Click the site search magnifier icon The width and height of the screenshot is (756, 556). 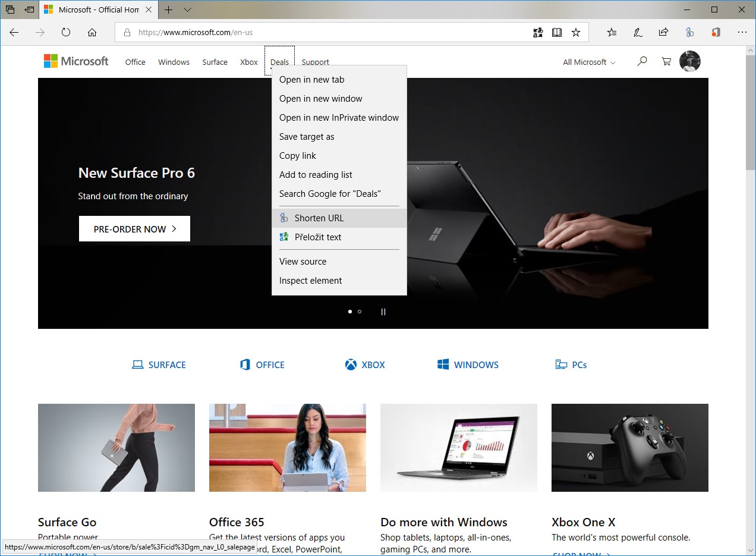(x=642, y=61)
